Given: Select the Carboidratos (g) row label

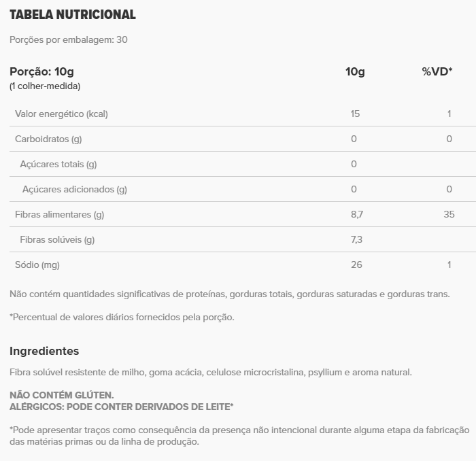Looking at the screenshot, I should click(x=48, y=139).
